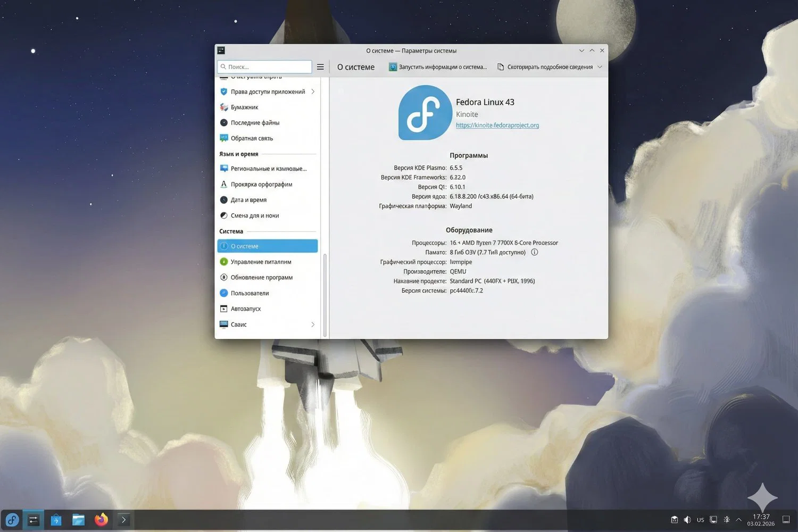
Task: Follow the kinoite.fedoraproject.org link
Action: [497, 125]
